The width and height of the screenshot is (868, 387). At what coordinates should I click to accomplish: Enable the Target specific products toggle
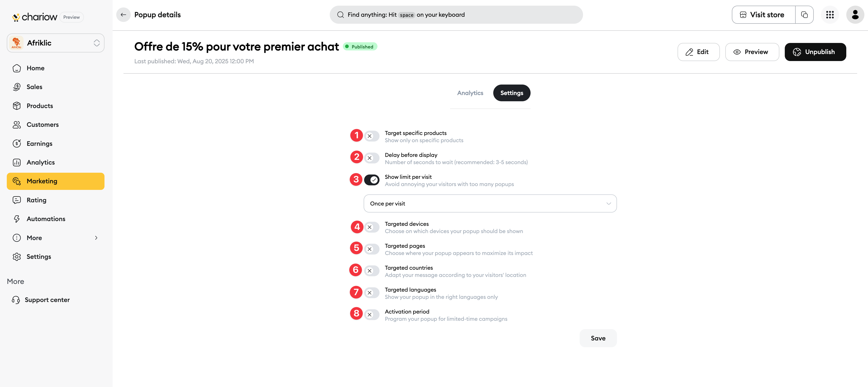[x=372, y=136]
